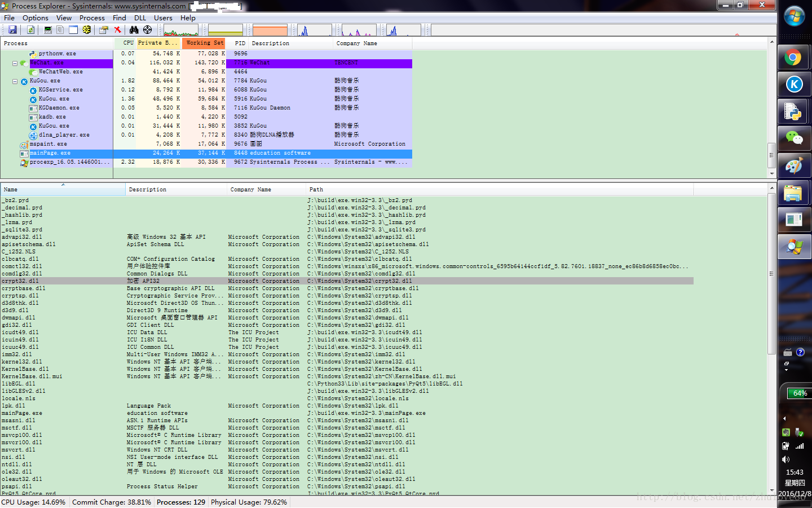Toggle the Show Process Tree toolbar icon
This screenshot has height=508, width=812.
tap(60, 30)
